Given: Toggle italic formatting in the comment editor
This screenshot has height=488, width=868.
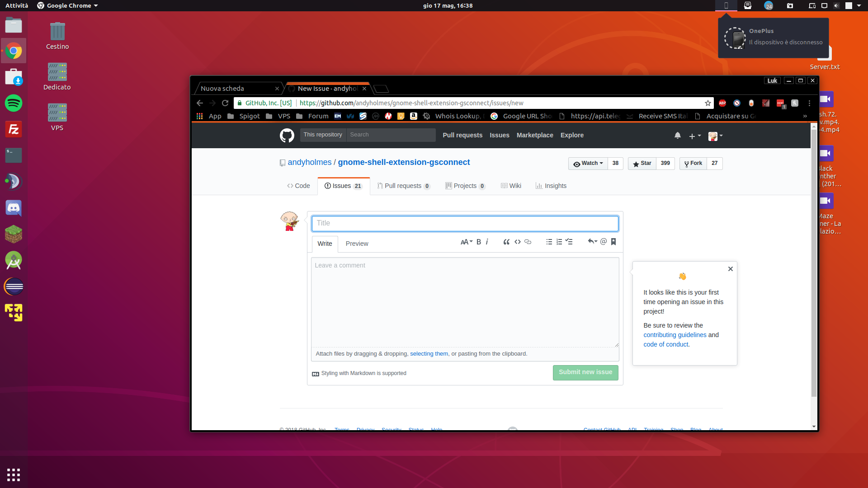Looking at the screenshot, I should (487, 242).
